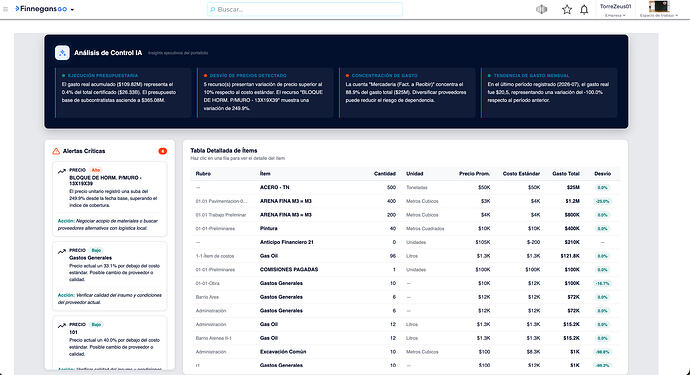The image size is (690, 375).
Task: Open the Tendencia de Gasto Mensual card
Action: [x=549, y=92]
